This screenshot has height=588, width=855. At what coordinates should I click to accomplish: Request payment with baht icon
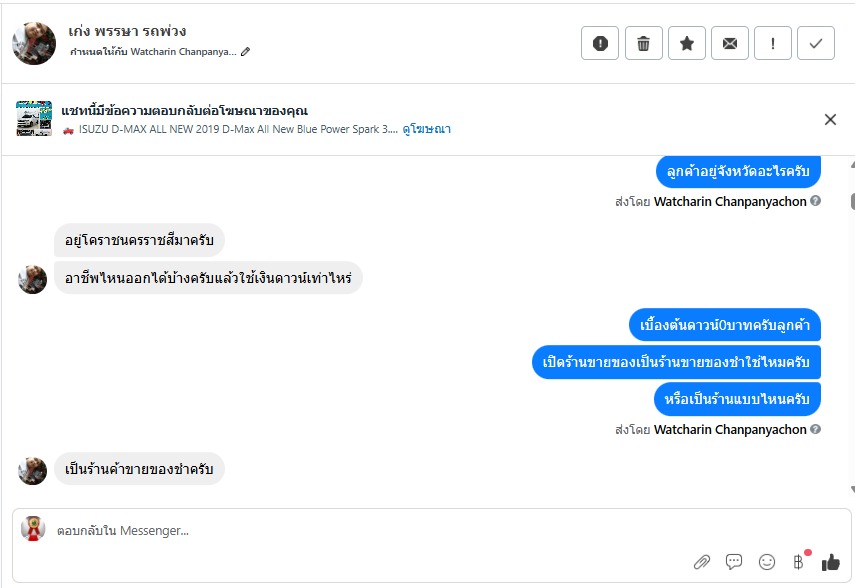click(799, 562)
